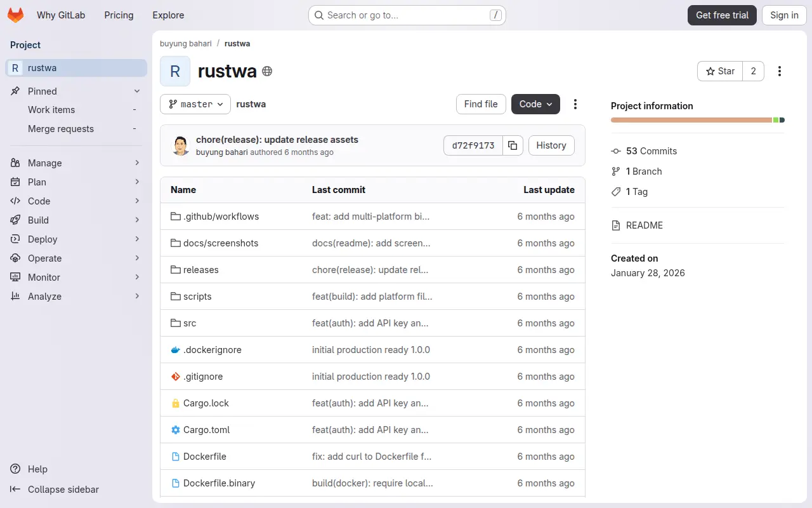This screenshot has width=812, height=508.
Task: Open the 1 Tag link
Action: point(637,192)
